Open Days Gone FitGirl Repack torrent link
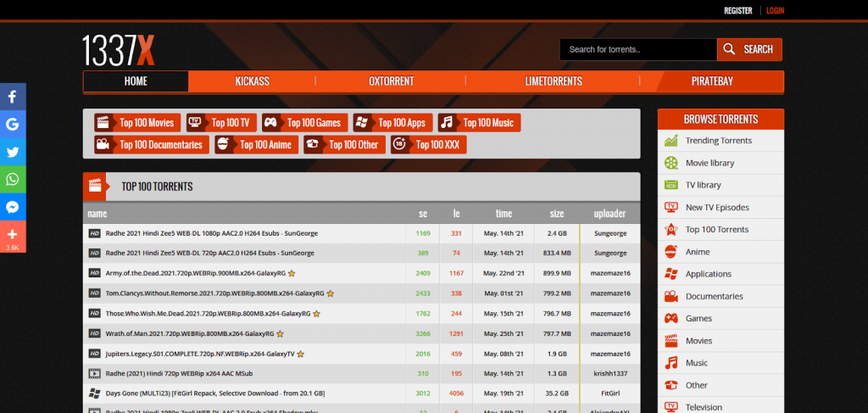The height and width of the screenshot is (413, 868). pos(215,393)
